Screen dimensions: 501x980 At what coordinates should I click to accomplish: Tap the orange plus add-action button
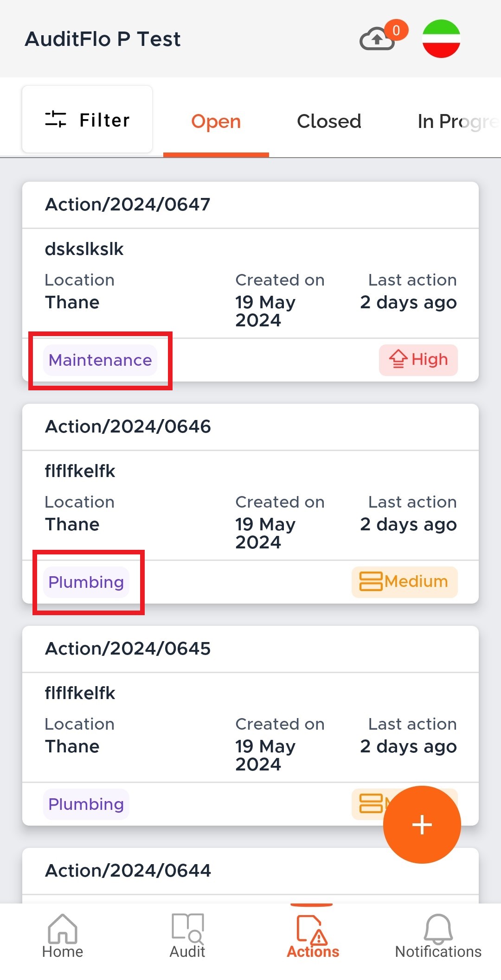422,825
